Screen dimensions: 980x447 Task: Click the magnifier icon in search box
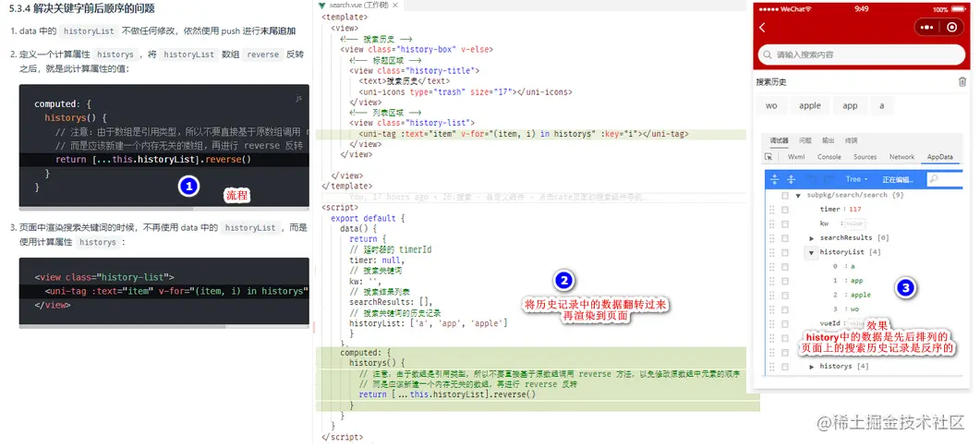(x=767, y=55)
